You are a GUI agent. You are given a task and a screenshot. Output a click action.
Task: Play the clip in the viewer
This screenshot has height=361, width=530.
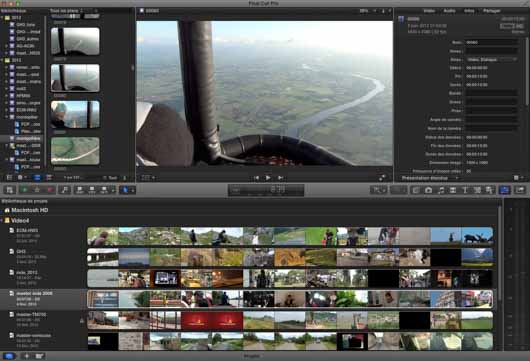pyautogui.click(x=268, y=177)
